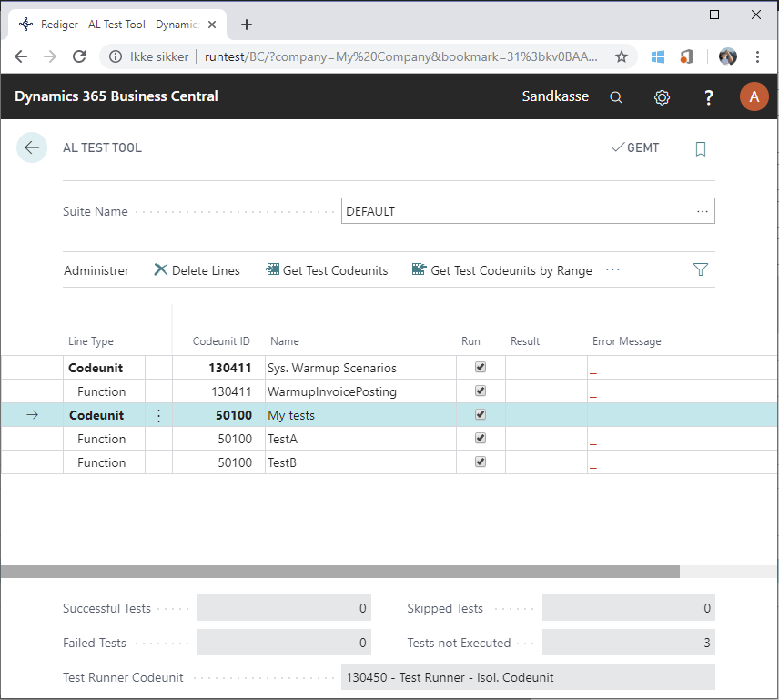The height and width of the screenshot is (700, 779).
Task: Toggle Run checkbox for Sys. Warmup Scenarios
Action: pos(481,367)
